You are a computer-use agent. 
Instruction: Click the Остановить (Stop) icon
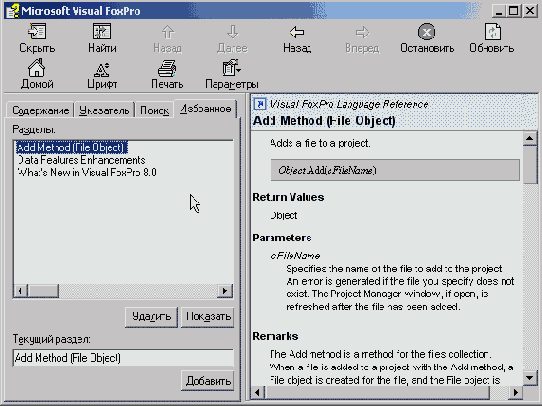[x=427, y=32]
